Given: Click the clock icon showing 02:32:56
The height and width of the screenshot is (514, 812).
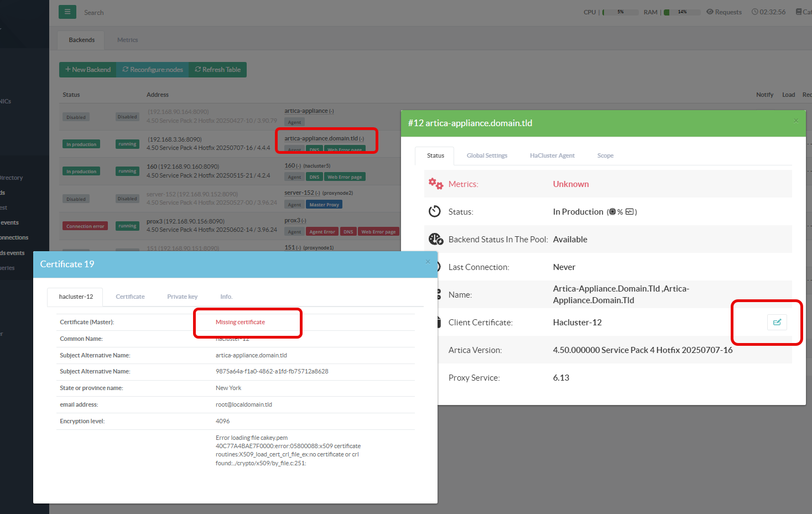Looking at the screenshot, I should pos(754,12).
